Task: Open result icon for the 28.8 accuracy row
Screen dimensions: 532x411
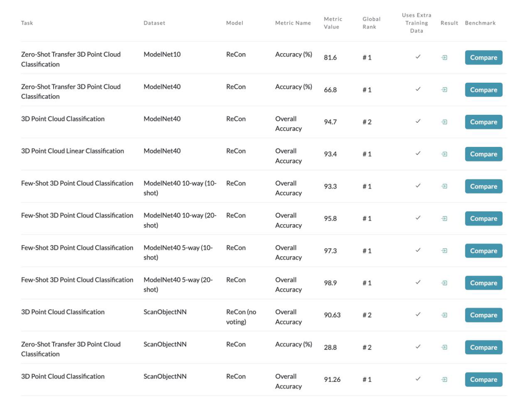Action: coord(444,347)
